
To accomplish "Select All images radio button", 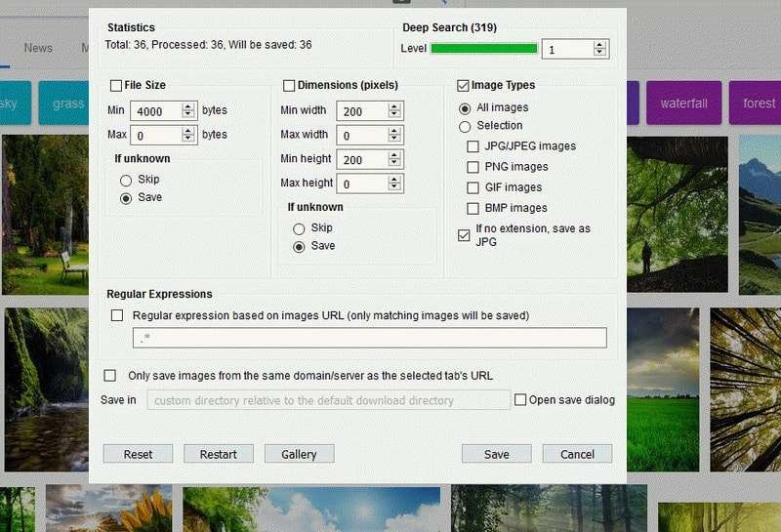I will point(465,107).
